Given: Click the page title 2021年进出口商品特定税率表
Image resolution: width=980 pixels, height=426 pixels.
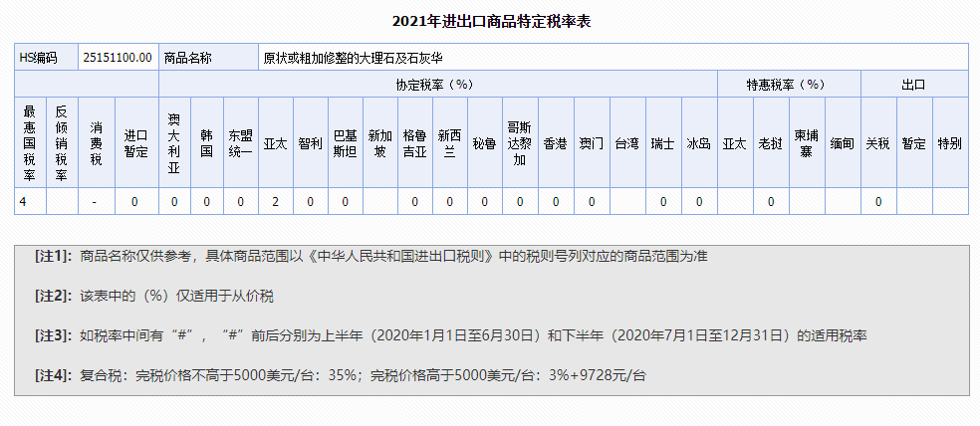Looking at the screenshot, I should click(x=491, y=21).
